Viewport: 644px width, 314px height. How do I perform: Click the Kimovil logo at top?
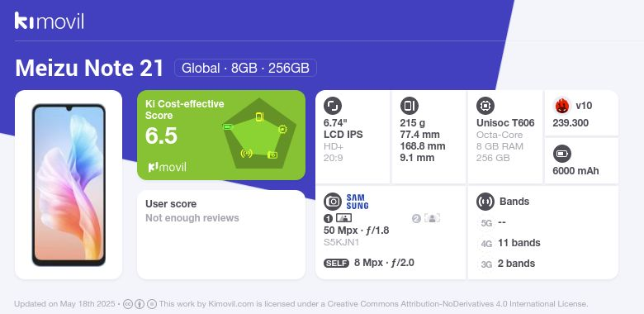[x=50, y=21]
